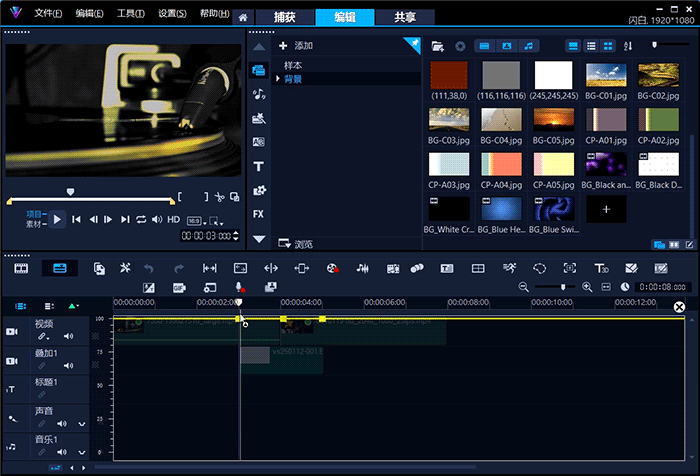
Task: Open the Sound library icon
Action: pyautogui.click(x=258, y=94)
